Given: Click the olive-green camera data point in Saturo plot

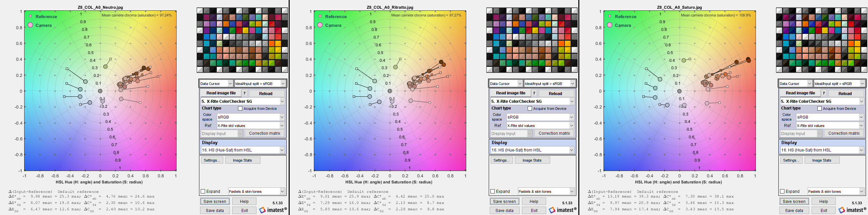Looking at the screenshot, I should click(684, 60).
